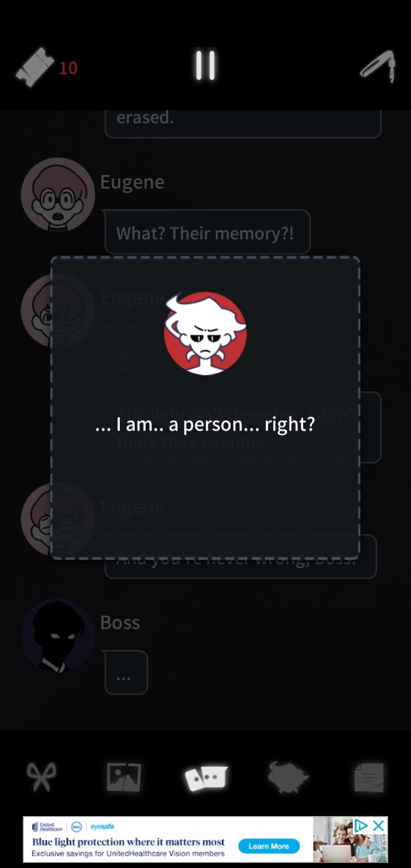The height and width of the screenshot is (868, 411).
Task: Tap the Boss silhouette avatar
Action: [58, 635]
